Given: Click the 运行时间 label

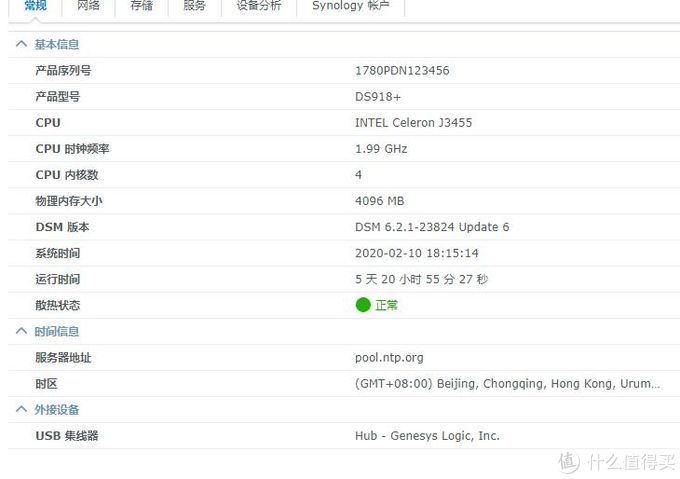Looking at the screenshot, I should click(58, 279).
